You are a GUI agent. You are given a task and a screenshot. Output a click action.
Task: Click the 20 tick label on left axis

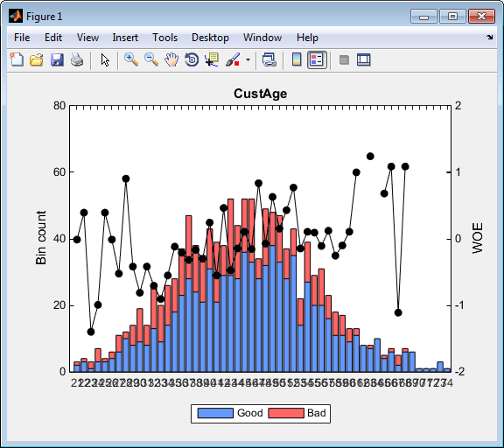pos(59,305)
